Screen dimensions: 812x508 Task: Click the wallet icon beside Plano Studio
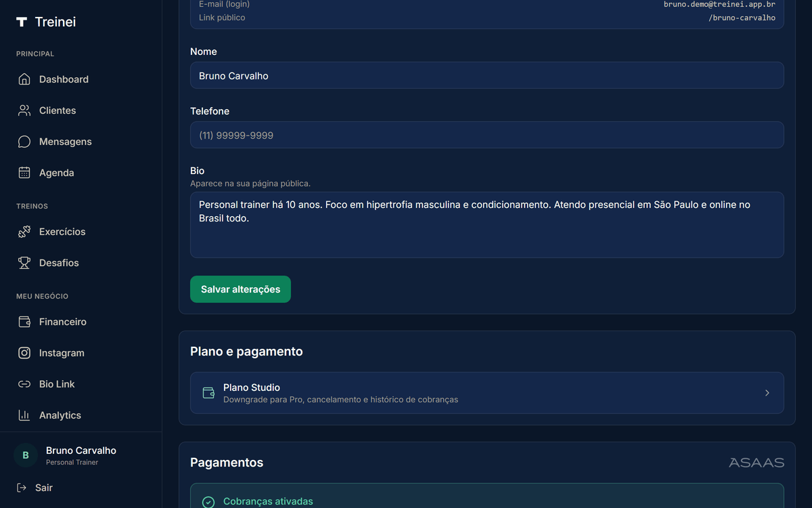(208, 393)
